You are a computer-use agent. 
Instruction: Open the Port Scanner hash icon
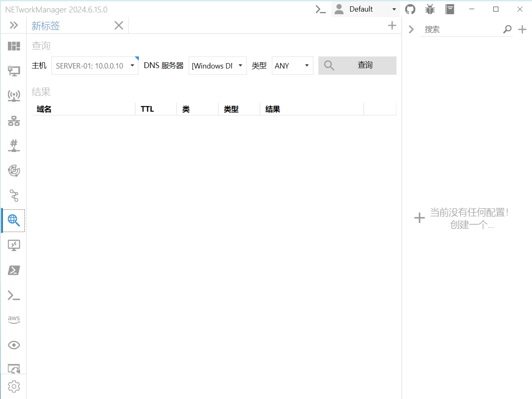pos(14,146)
